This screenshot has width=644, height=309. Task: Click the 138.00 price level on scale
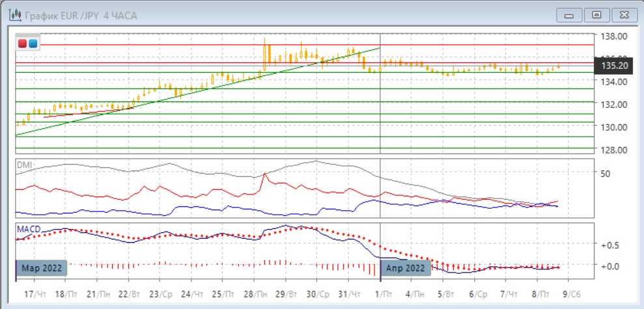614,36
